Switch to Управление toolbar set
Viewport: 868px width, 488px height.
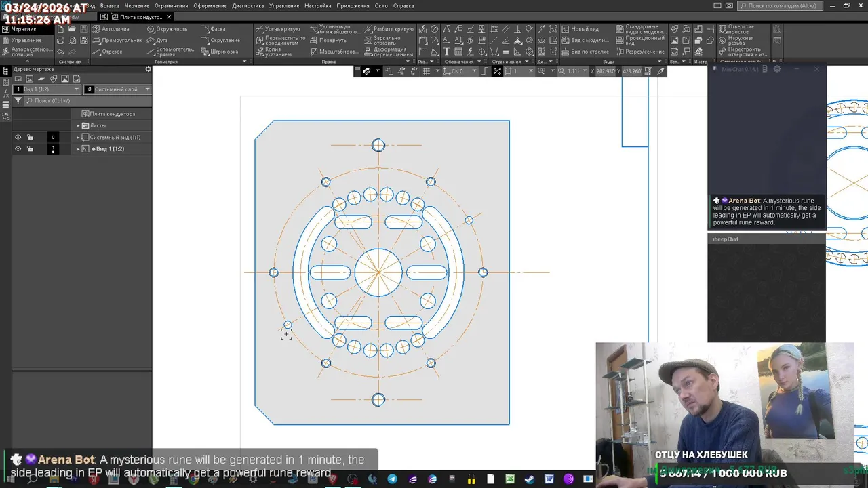point(26,40)
